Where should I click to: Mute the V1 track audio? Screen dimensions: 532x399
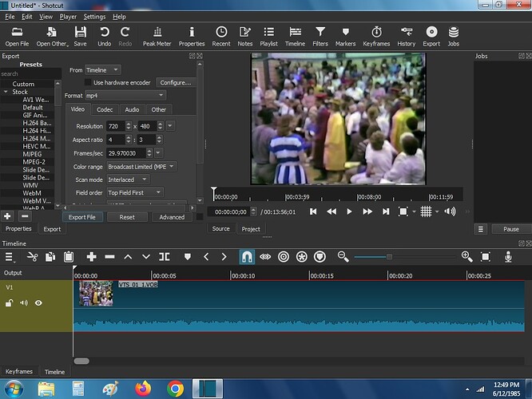click(24, 302)
